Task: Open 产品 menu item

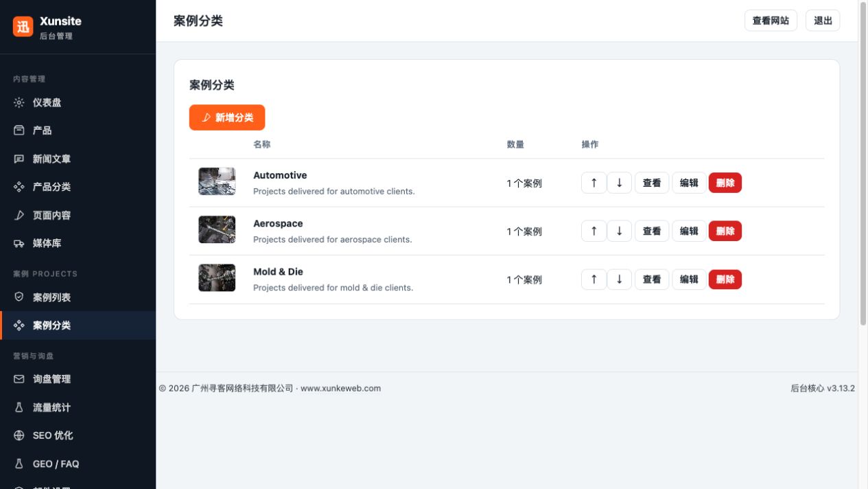Action: [x=78, y=130]
